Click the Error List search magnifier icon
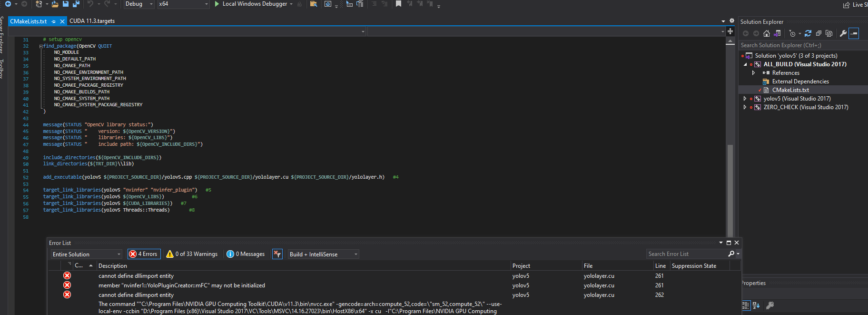868x315 pixels. 731,254
